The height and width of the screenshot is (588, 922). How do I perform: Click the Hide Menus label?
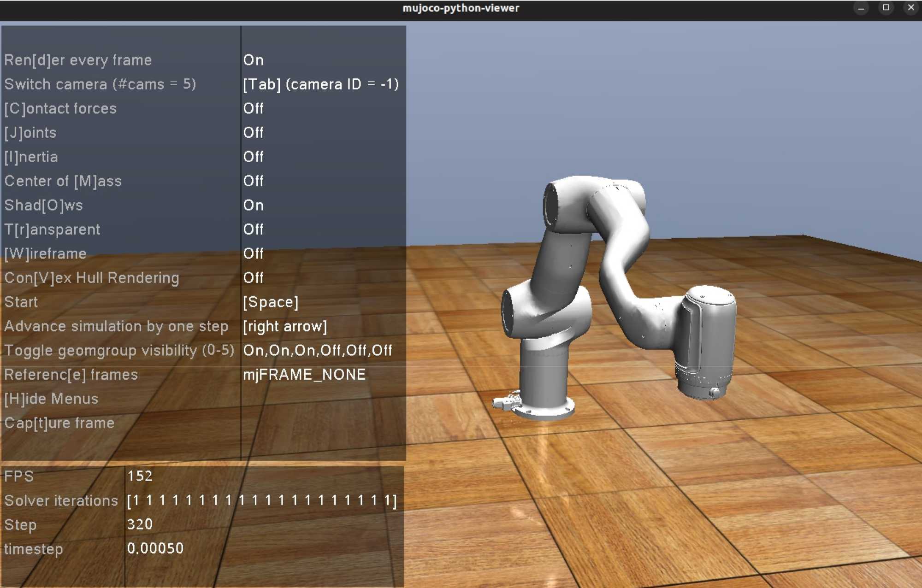click(x=51, y=399)
